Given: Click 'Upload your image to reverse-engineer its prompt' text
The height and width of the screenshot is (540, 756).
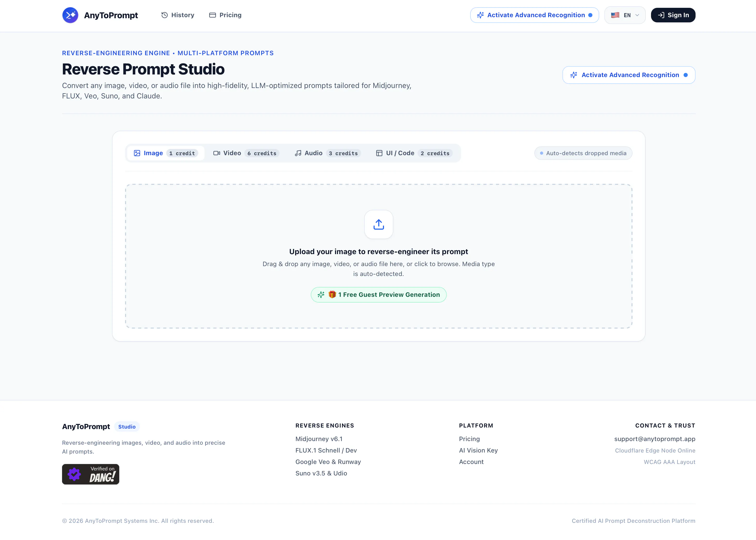Looking at the screenshot, I should (379, 251).
